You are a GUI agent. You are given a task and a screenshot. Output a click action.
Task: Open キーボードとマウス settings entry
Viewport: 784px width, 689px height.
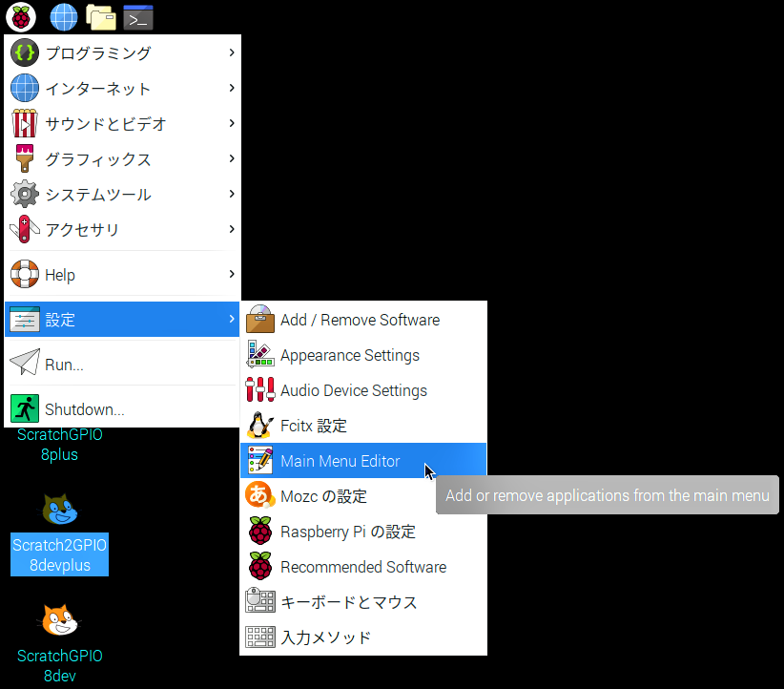click(x=363, y=601)
